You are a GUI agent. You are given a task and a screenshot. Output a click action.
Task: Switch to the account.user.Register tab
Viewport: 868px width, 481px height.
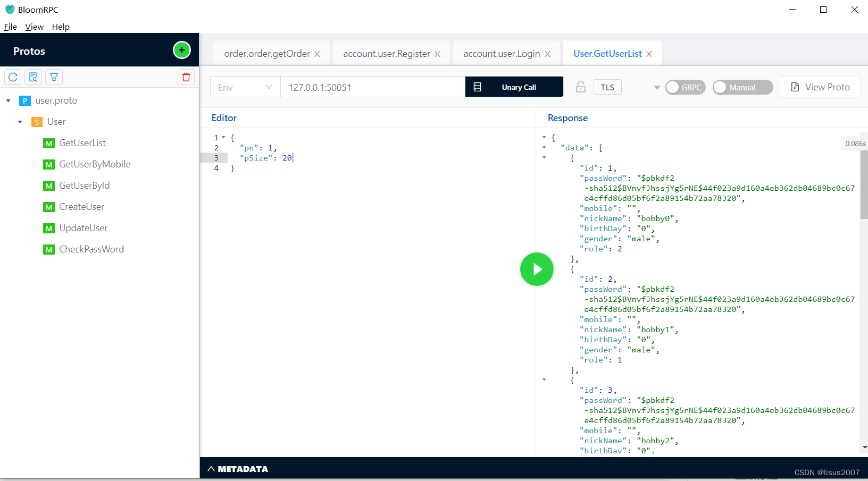pyautogui.click(x=387, y=54)
